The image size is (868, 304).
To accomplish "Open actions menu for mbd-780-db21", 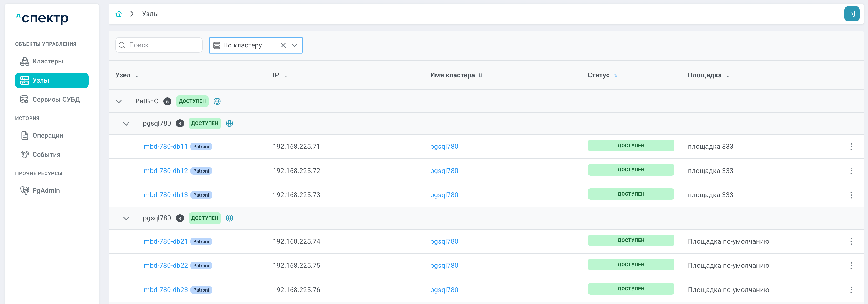I will click(x=851, y=241).
